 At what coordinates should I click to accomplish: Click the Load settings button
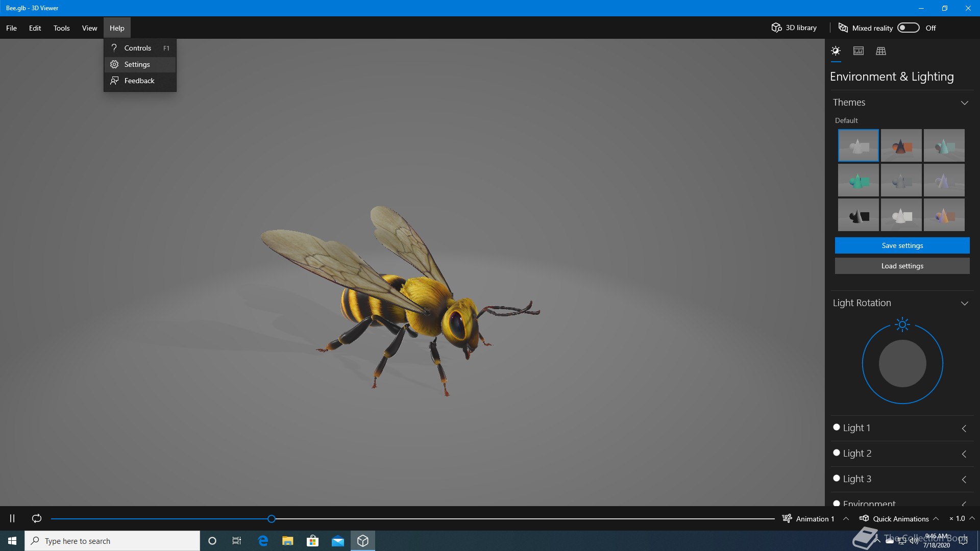[x=902, y=266]
